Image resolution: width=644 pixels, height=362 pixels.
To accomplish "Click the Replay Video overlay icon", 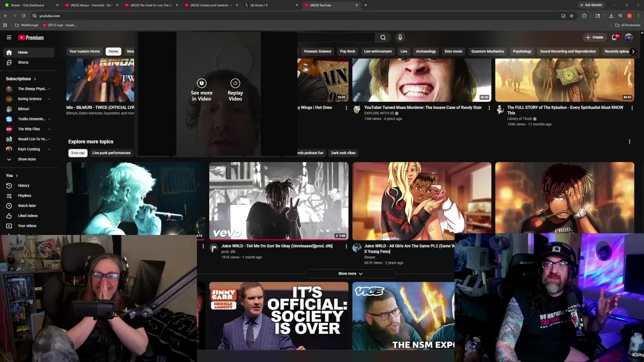I will pos(235,83).
